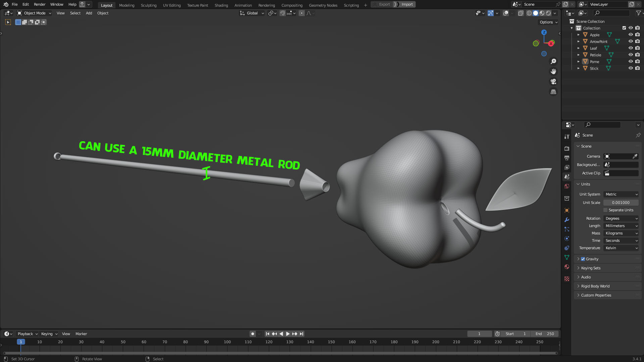The width and height of the screenshot is (644, 362).
Task: Open the Time Seconds dropdown
Action: (621, 241)
